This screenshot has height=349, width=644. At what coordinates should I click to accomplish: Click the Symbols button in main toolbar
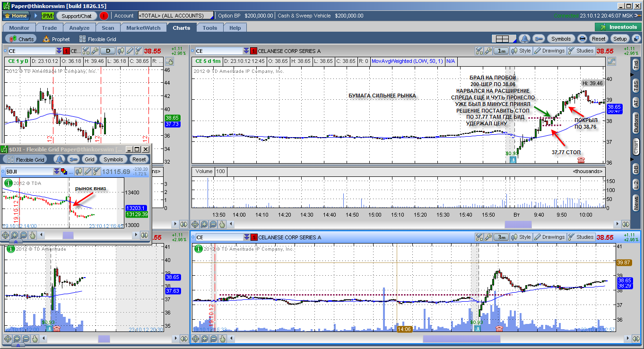coord(561,39)
